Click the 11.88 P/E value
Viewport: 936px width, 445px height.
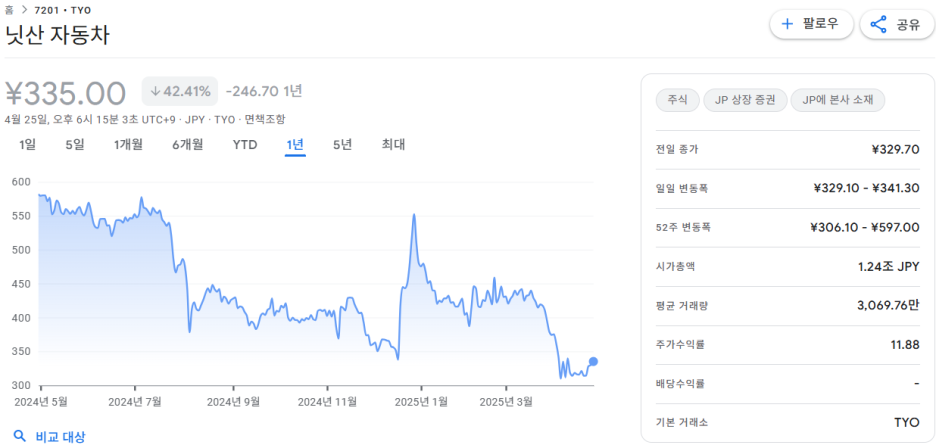click(x=907, y=345)
